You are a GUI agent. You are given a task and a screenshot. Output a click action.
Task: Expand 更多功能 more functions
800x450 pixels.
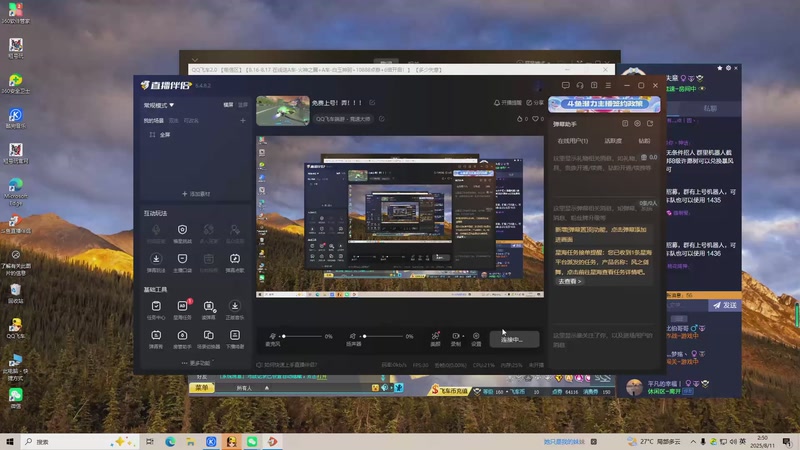click(196, 363)
